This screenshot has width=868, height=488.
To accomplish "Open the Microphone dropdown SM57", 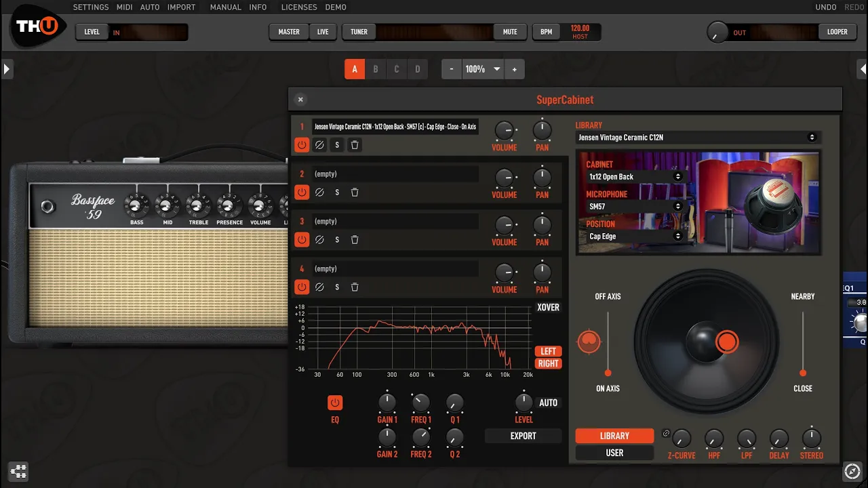I will point(635,206).
